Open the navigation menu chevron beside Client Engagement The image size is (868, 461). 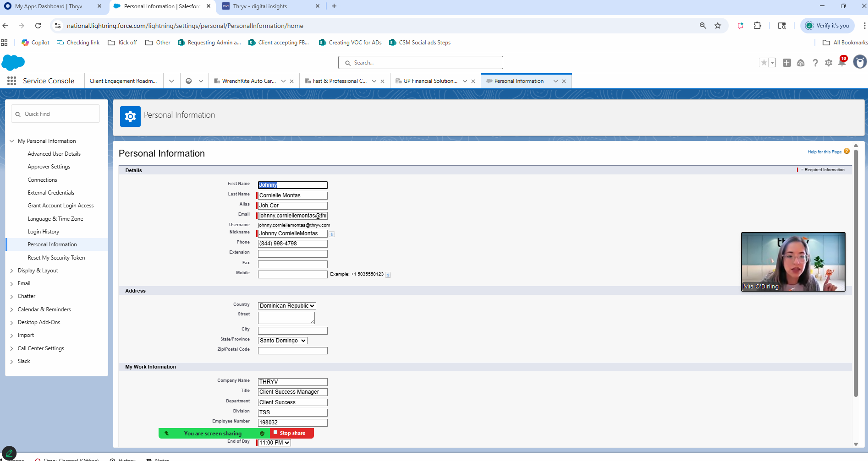pyautogui.click(x=171, y=81)
